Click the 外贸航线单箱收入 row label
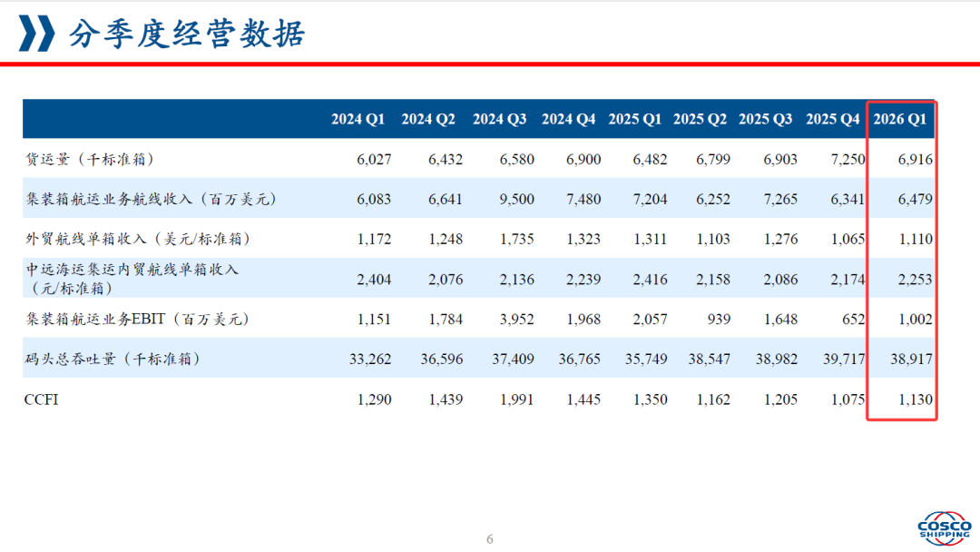This screenshot has width=980, height=552. 137,239
